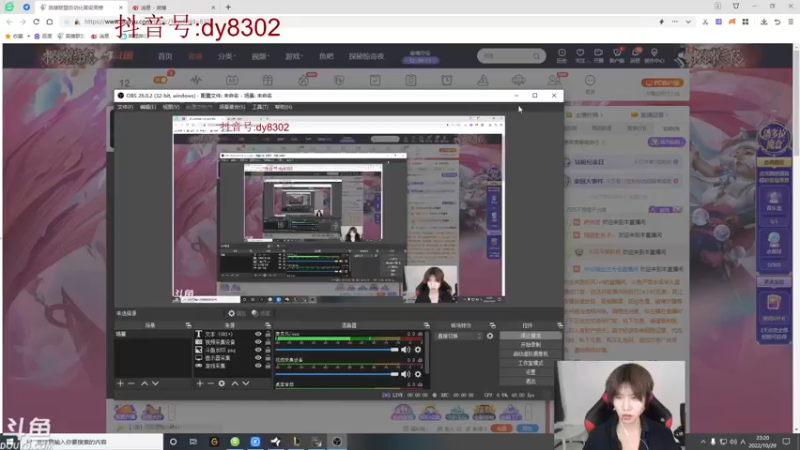The image size is (800, 450).
Task: Add a new scene in OBS scenes panel
Action: pos(120,383)
